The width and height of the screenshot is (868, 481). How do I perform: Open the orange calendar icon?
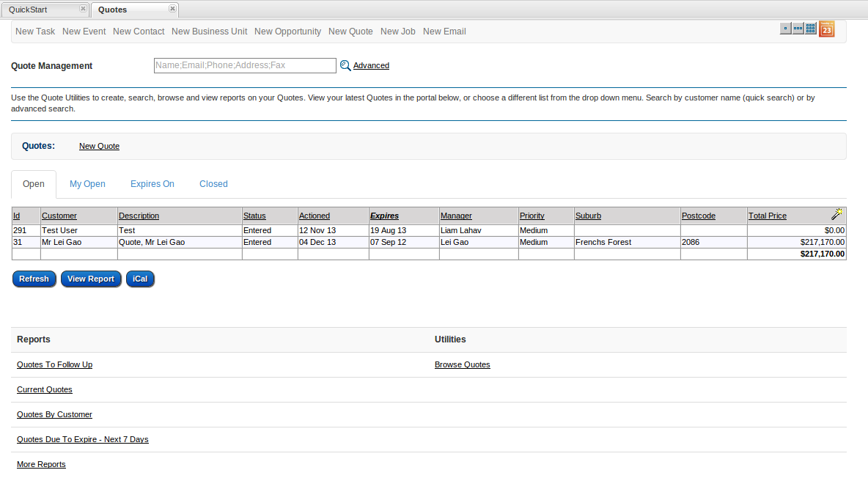(x=826, y=29)
